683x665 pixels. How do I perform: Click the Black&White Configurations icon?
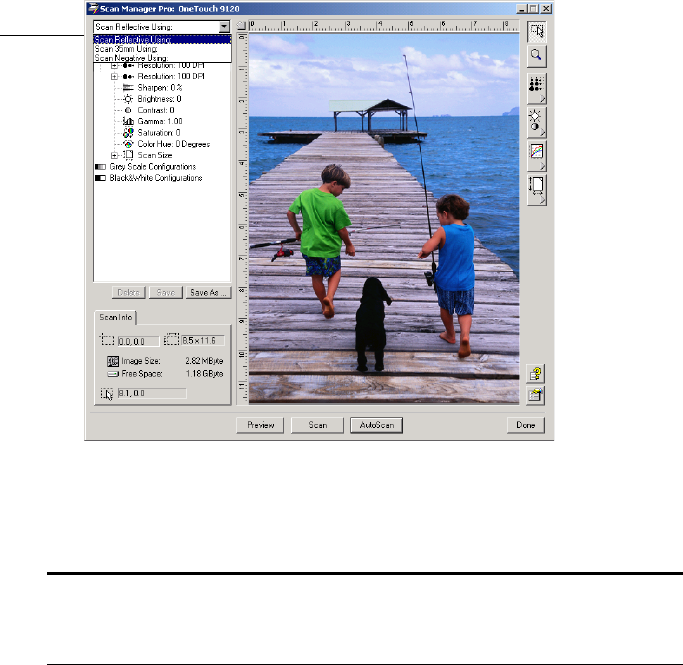pos(101,178)
